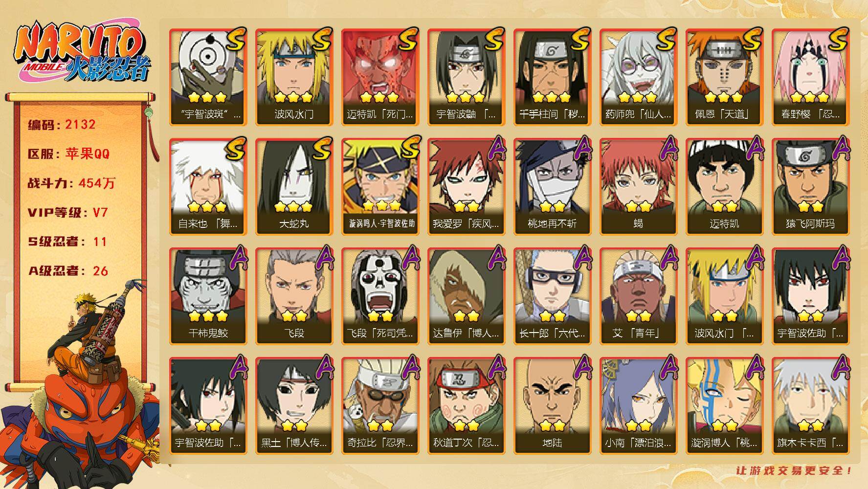Screen dimensions: 868x489
Task: Choose the 干柿鬼鲛 ninja card
Action: pyautogui.click(x=208, y=296)
